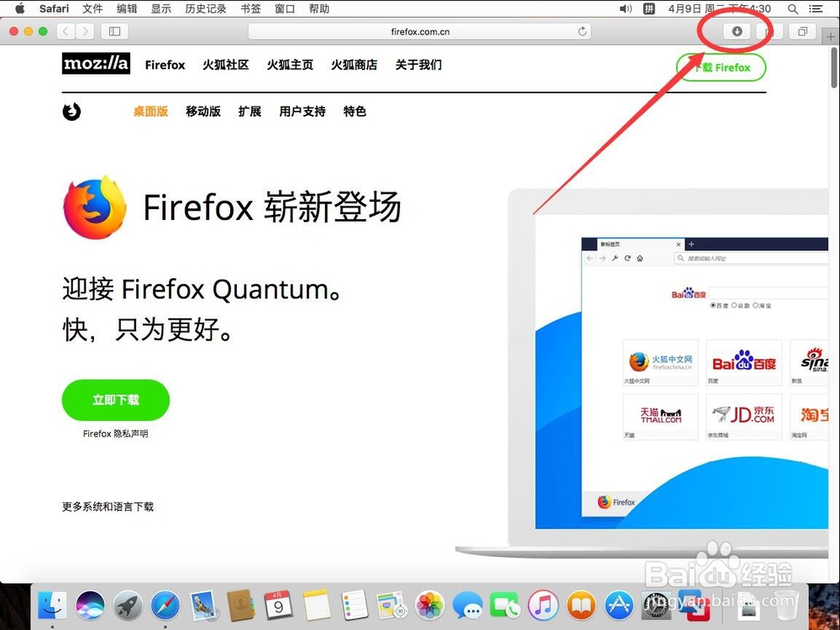Open the 火狐社区 nav link

(x=225, y=65)
